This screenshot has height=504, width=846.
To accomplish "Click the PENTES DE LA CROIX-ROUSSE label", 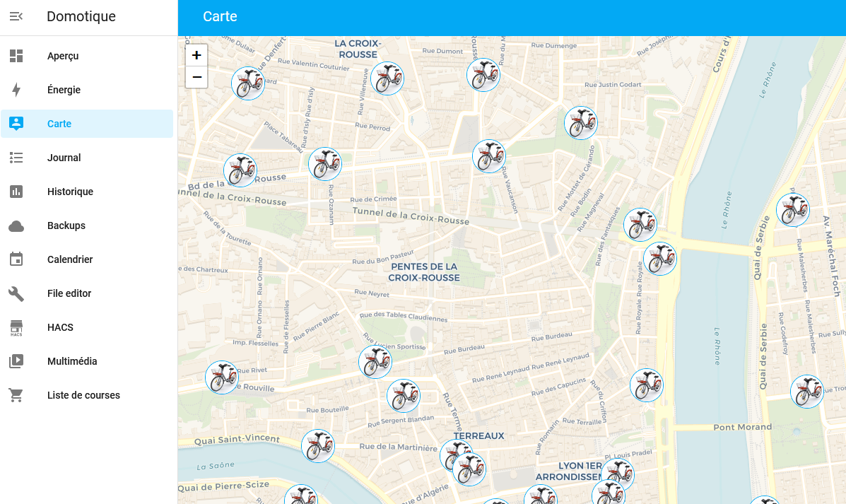I will coord(424,272).
